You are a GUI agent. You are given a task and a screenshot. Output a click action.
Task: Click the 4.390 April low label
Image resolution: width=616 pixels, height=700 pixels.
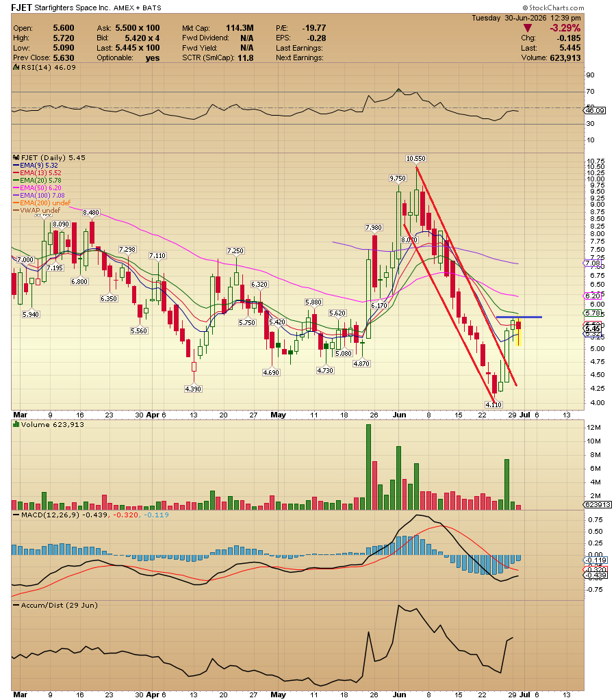(x=193, y=389)
